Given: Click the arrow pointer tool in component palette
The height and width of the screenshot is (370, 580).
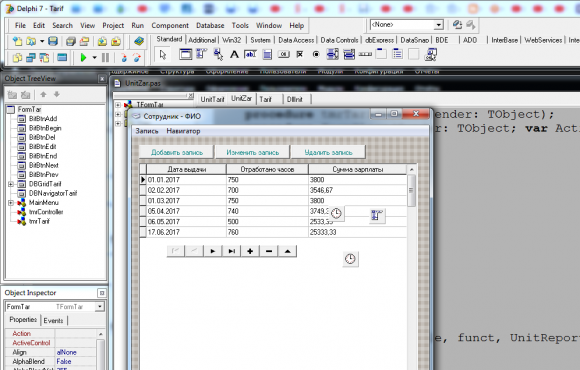Looking at the screenshot, I should pyautogui.click(x=163, y=55).
